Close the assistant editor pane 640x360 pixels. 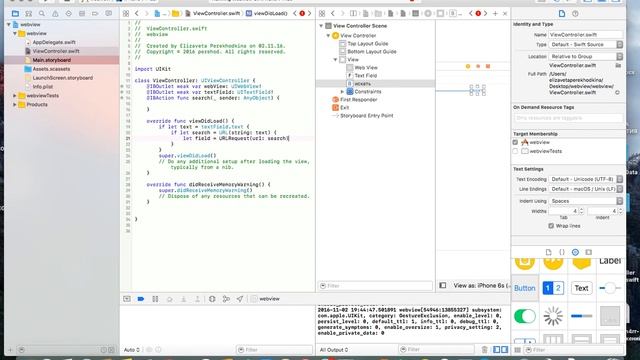tap(505, 13)
